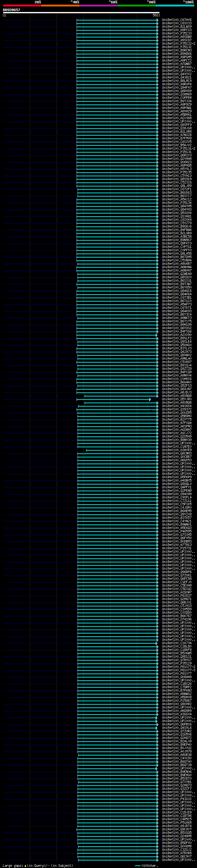Select hit label UniRef100_P15731

coord(177,548)
